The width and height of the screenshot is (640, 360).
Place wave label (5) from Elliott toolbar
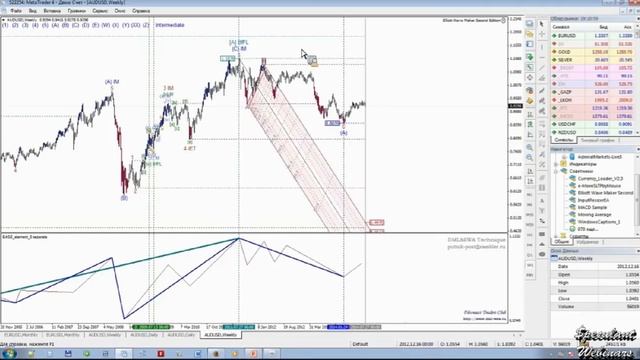[x=45, y=25]
